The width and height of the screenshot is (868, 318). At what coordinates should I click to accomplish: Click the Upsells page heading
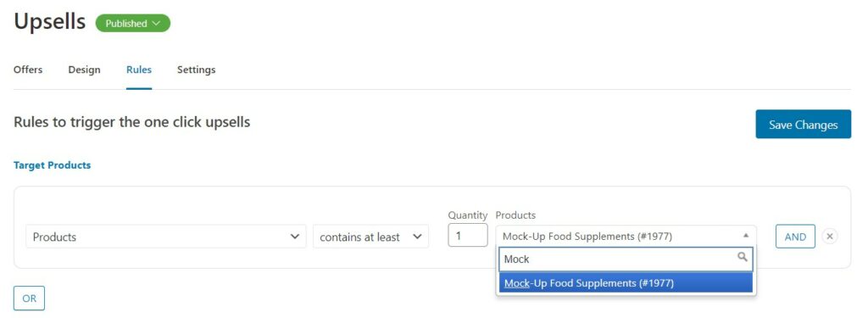[50, 22]
